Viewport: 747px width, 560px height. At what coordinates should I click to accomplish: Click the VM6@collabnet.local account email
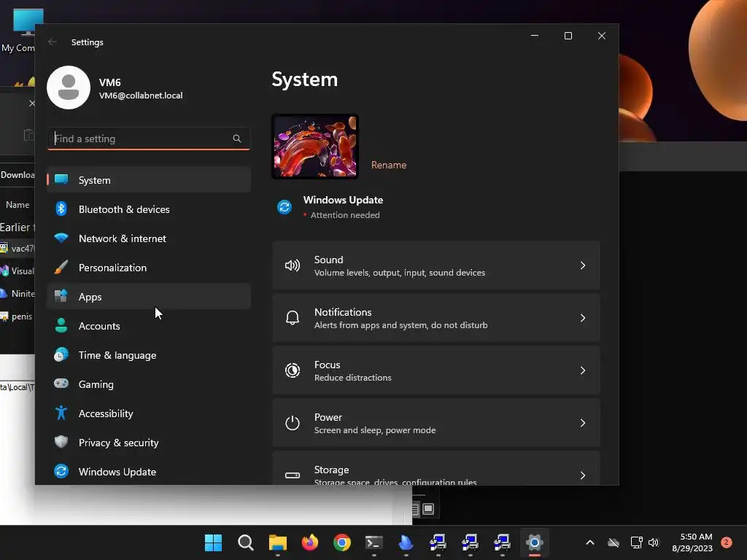pyautogui.click(x=141, y=96)
